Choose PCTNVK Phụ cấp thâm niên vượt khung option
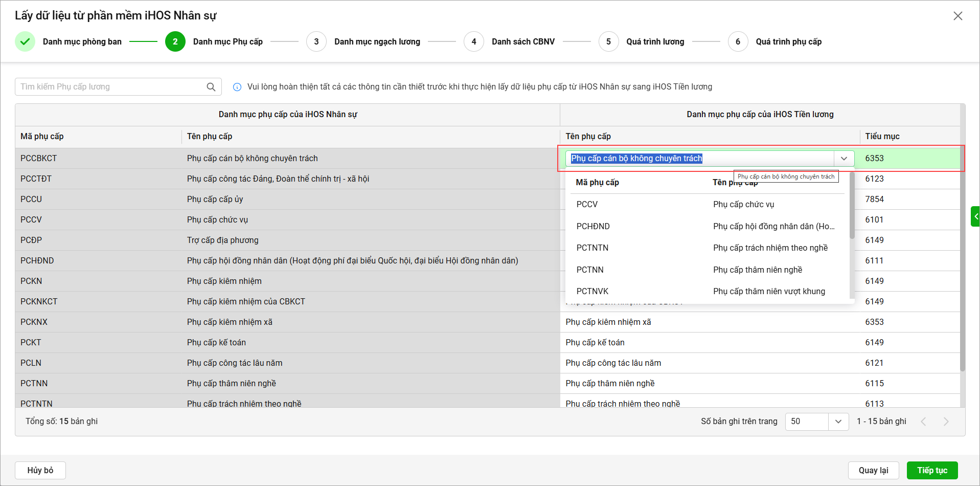This screenshot has height=486, width=980. [708, 291]
